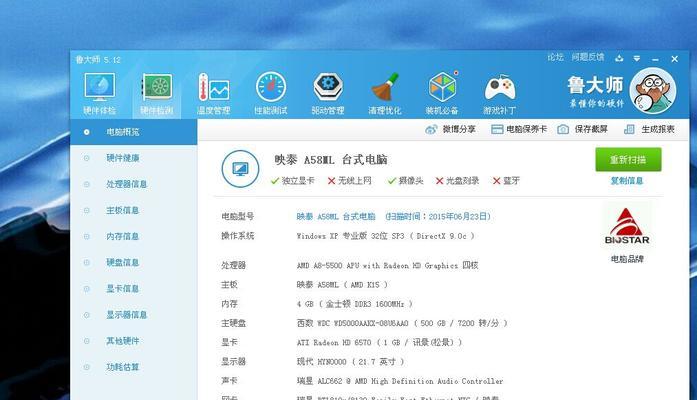Click the 微博分享 label
697x400 pixels.
point(459,129)
